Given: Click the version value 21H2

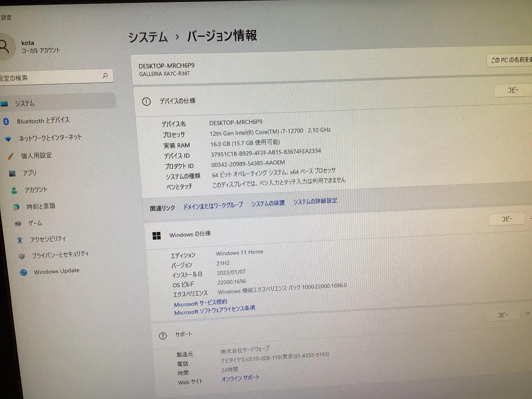Looking at the screenshot, I should point(223,263).
